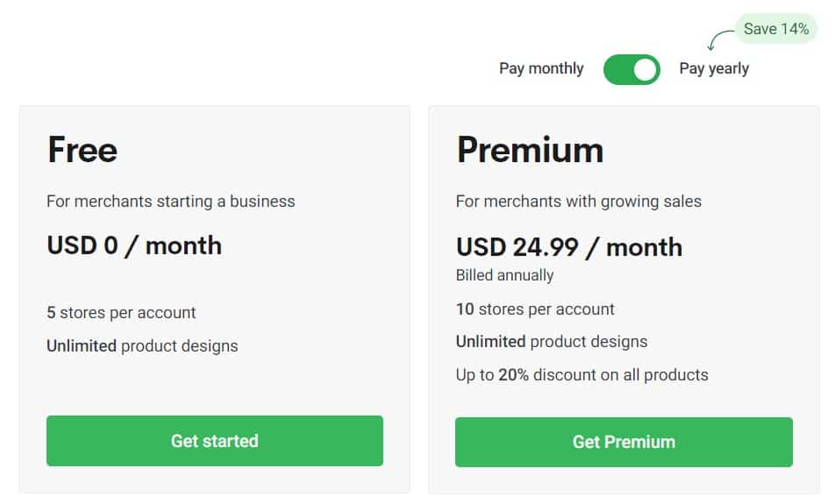Image resolution: width=835 pixels, height=504 pixels.
Task: Click the "Free" plan heading
Action: (82, 150)
